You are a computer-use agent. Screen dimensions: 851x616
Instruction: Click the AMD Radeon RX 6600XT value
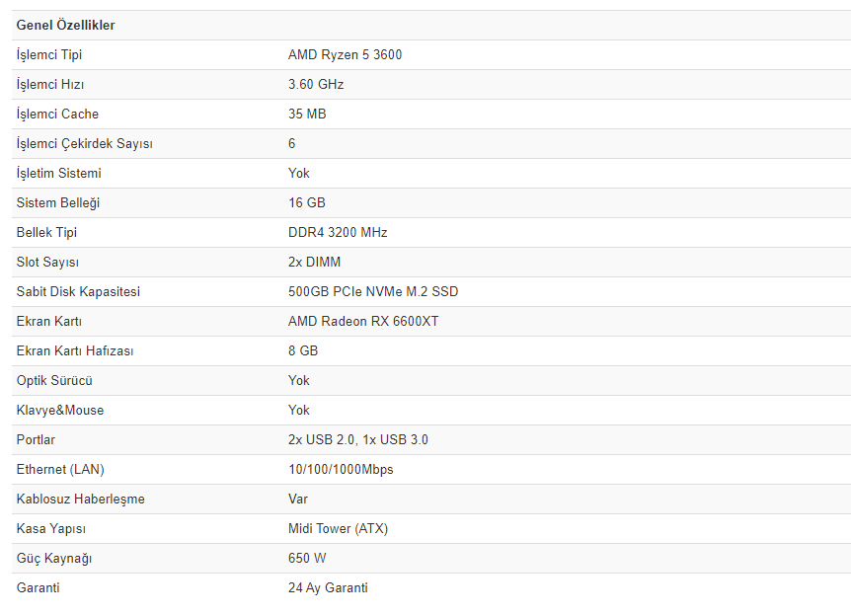coord(363,321)
